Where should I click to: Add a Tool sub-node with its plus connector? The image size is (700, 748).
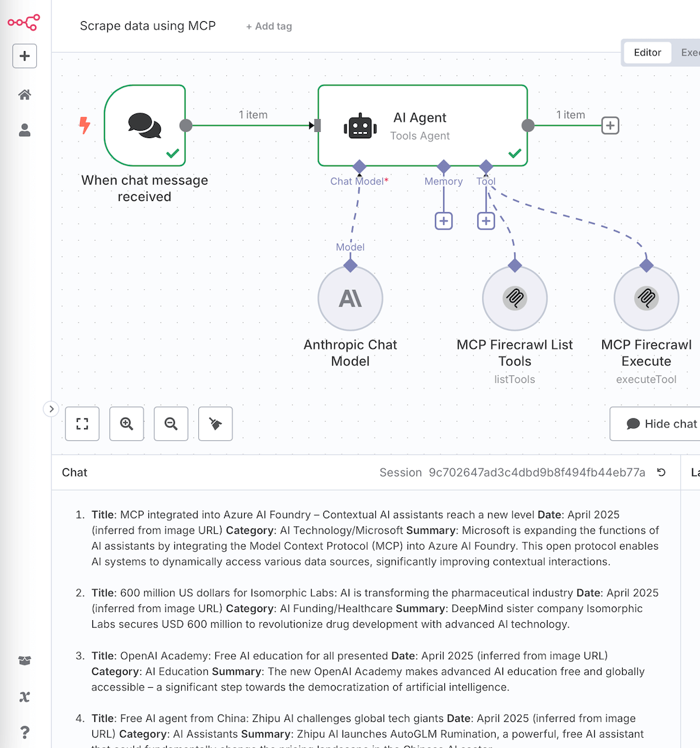tap(486, 221)
